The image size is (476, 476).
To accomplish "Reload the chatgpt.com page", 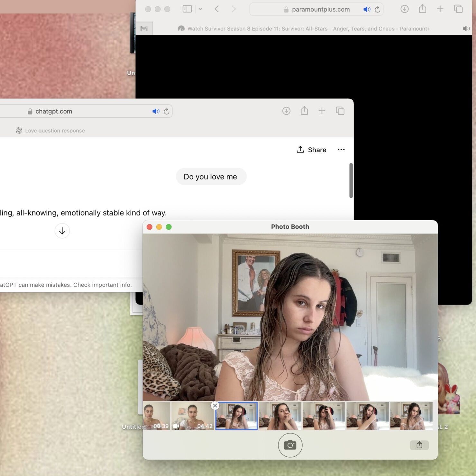I will pos(167,111).
